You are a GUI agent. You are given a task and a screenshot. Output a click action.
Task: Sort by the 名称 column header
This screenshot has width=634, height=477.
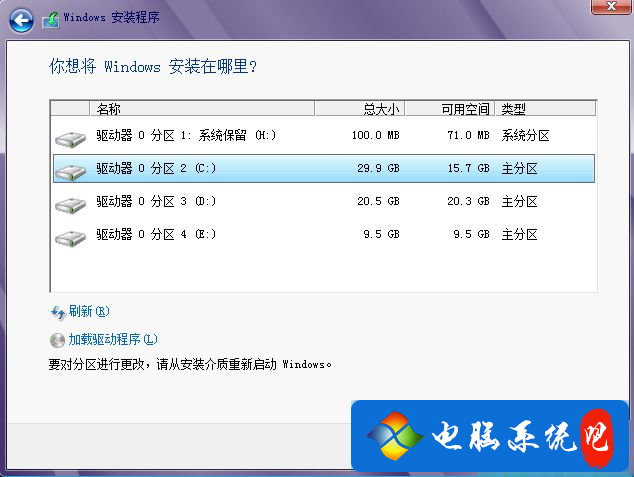coord(202,109)
